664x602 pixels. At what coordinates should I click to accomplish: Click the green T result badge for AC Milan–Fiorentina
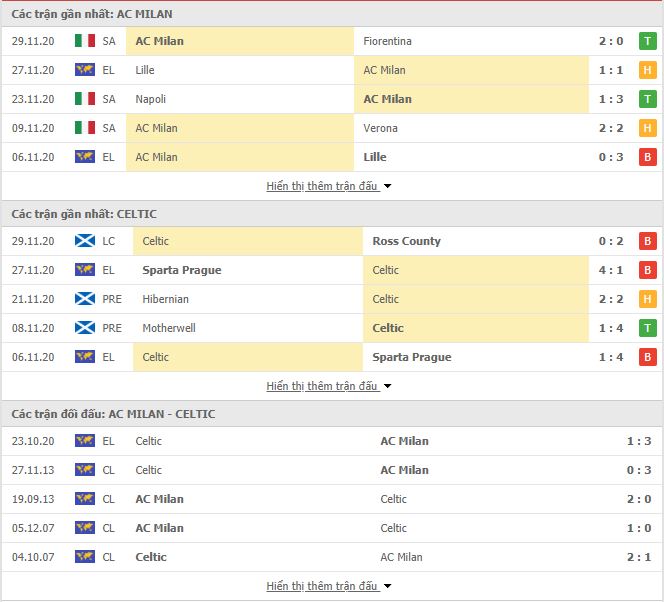pyautogui.click(x=647, y=41)
